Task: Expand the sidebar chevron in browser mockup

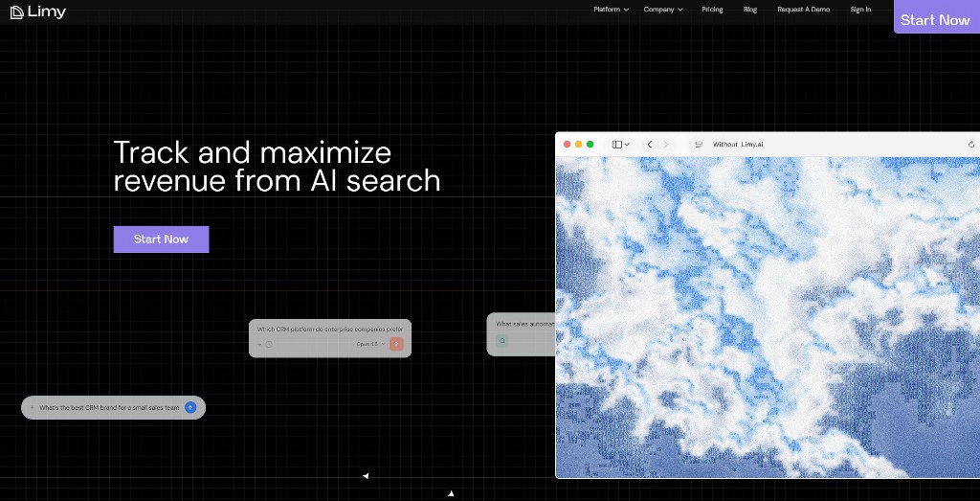Action: coord(627,145)
